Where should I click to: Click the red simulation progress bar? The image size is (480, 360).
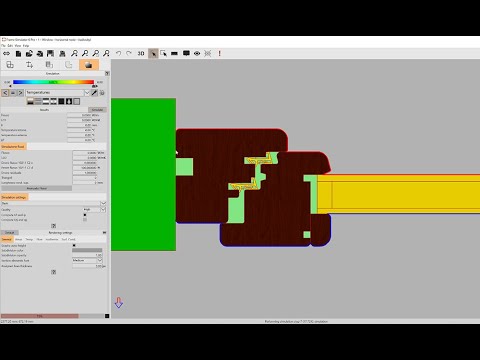(40, 316)
